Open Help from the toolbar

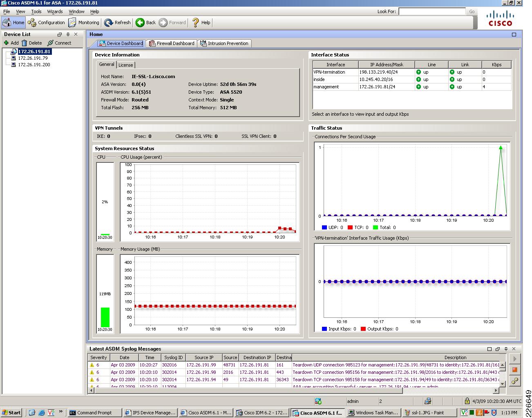[201, 22]
